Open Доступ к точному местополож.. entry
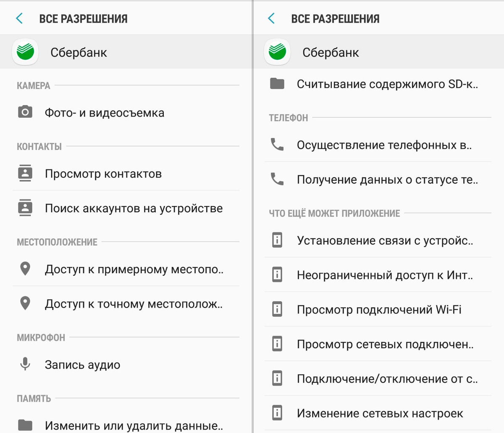 (x=126, y=304)
